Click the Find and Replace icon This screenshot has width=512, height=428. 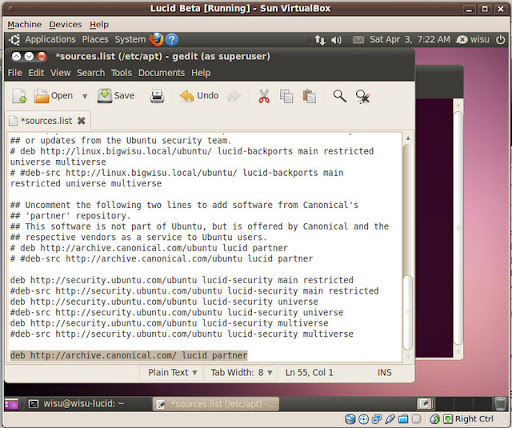click(x=363, y=97)
